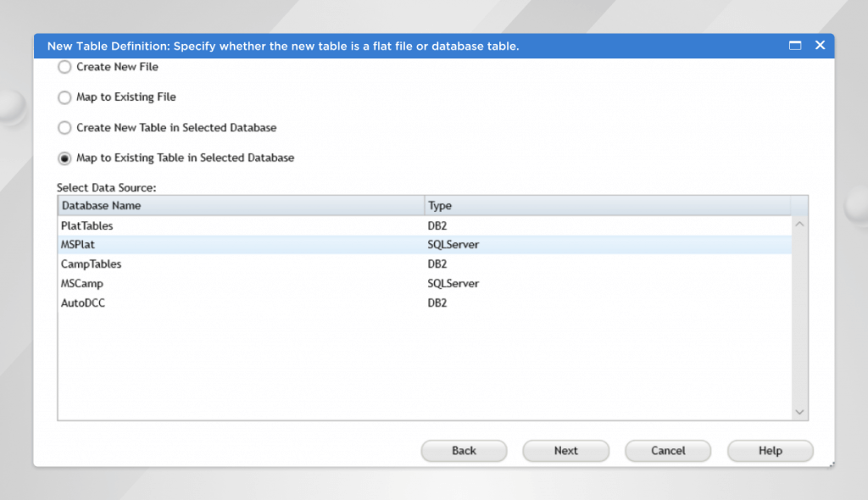Choose the MSCamp data source

82,284
